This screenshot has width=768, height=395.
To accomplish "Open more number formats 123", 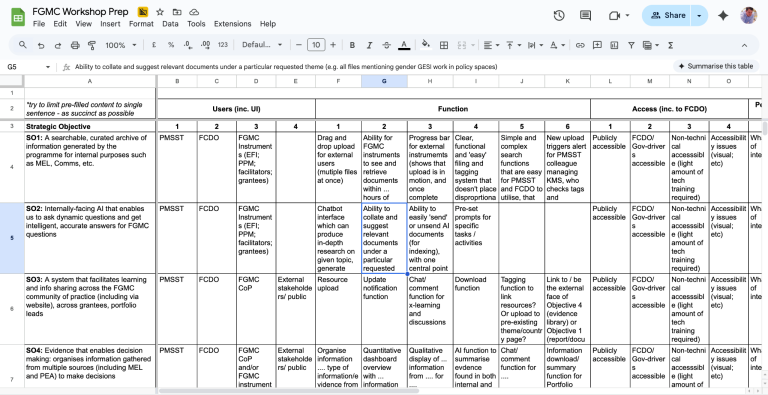I will point(223,45).
